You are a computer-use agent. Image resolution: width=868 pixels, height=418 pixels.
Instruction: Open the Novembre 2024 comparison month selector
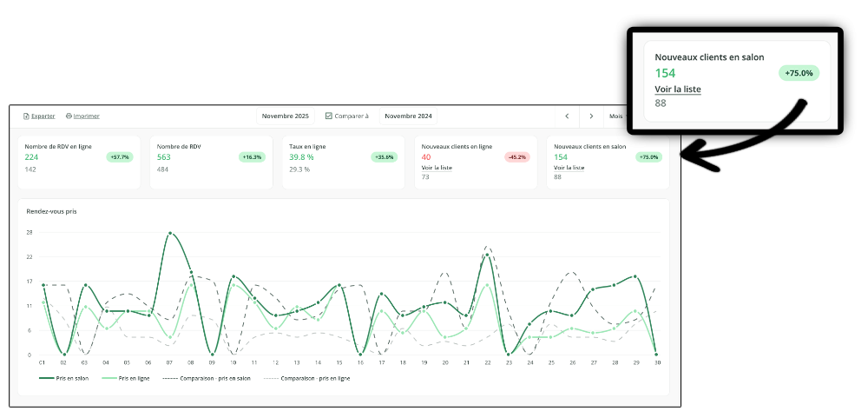click(408, 116)
